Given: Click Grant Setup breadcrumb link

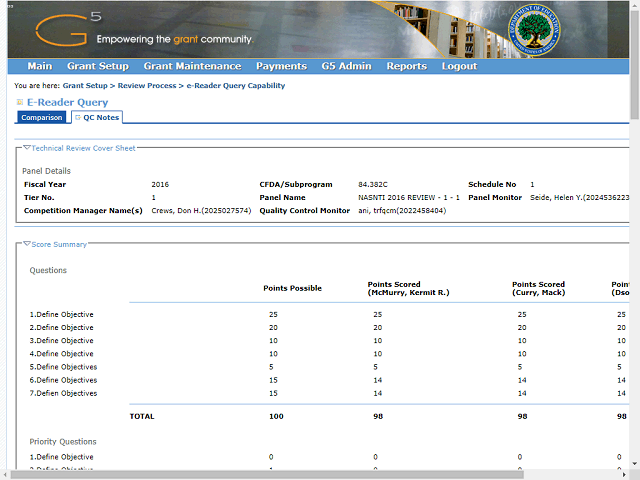Looking at the screenshot, I should pyautogui.click(x=85, y=87).
